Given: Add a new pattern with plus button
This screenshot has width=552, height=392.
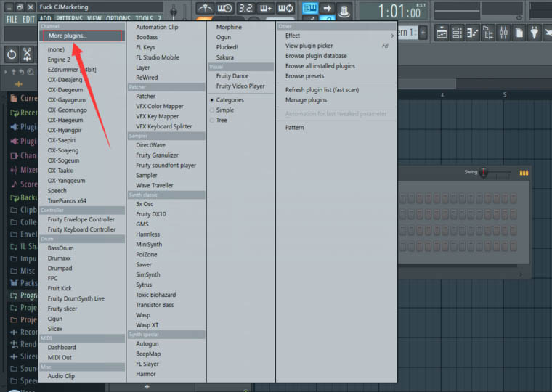Looking at the screenshot, I should click(x=423, y=33).
